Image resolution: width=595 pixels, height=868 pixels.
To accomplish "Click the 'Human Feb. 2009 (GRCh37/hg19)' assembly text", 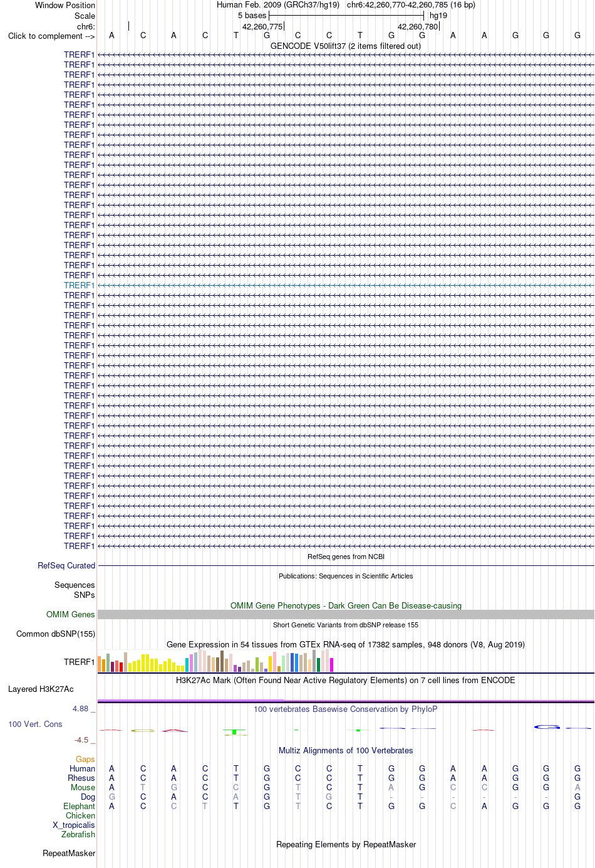I will click(x=278, y=4).
